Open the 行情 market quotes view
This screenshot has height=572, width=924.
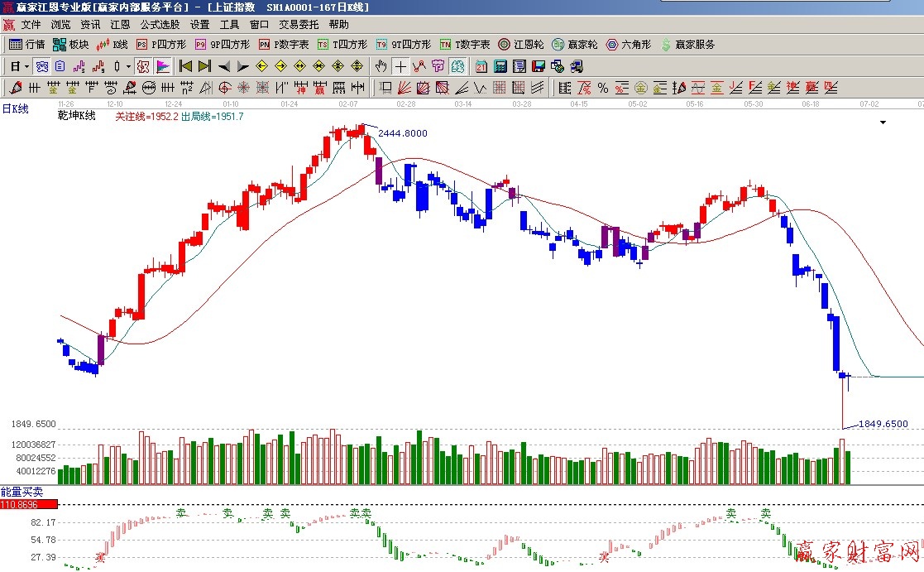(x=26, y=45)
